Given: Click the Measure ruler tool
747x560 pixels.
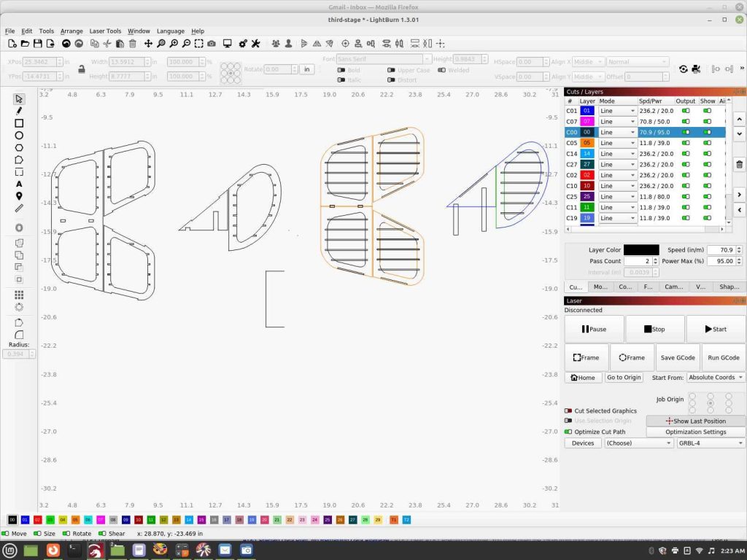Looking at the screenshot, I should point(20,209).
